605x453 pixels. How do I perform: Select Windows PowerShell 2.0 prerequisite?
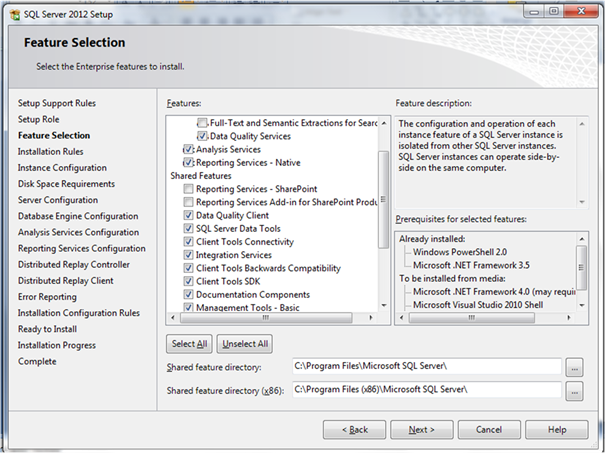tap(460, 252)
